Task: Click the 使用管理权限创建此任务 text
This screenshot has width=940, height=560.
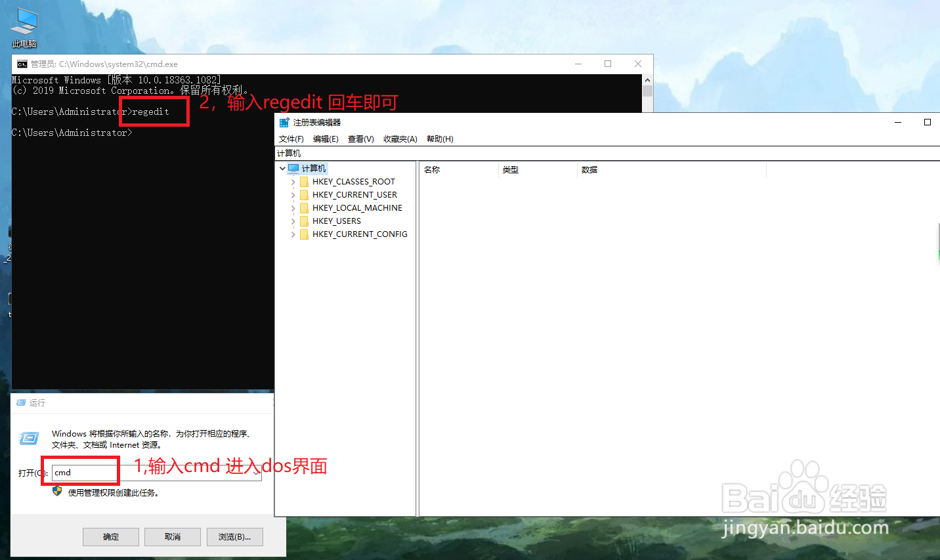Action: point(114,493)
